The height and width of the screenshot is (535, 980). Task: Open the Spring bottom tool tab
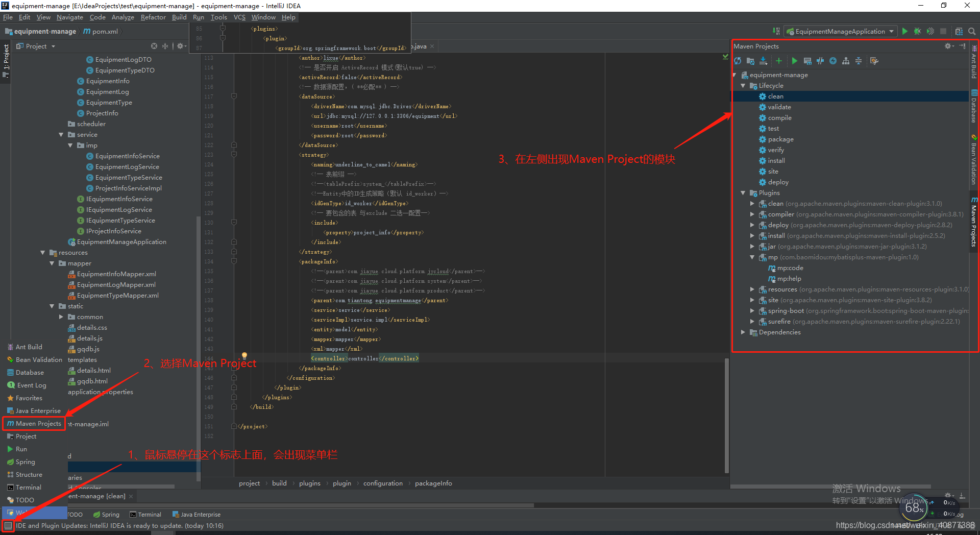pos(106,515)
